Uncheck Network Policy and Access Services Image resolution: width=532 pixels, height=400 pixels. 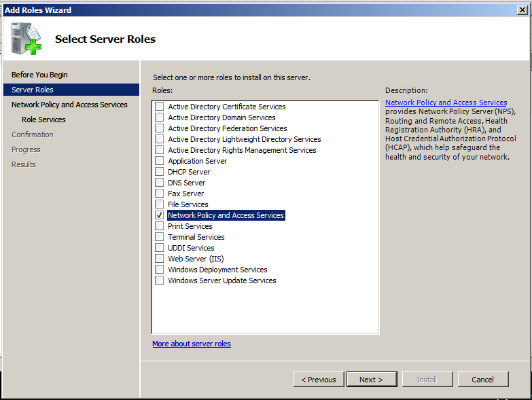click(159, 215)
